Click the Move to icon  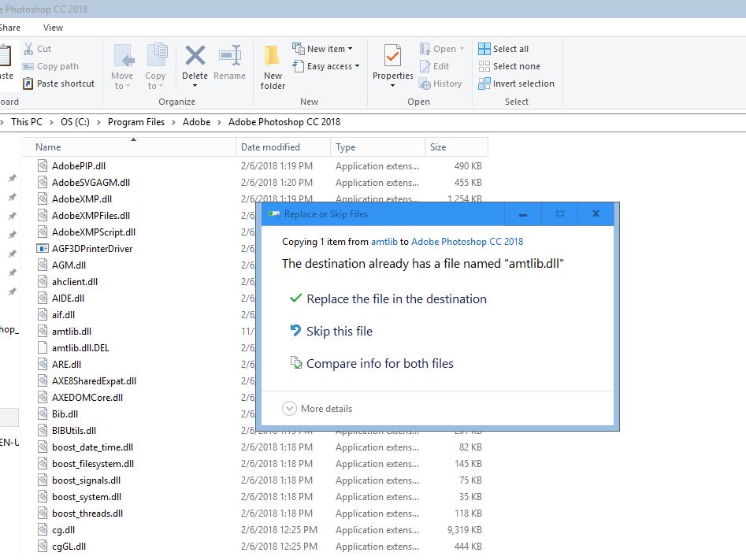point(124,56)
